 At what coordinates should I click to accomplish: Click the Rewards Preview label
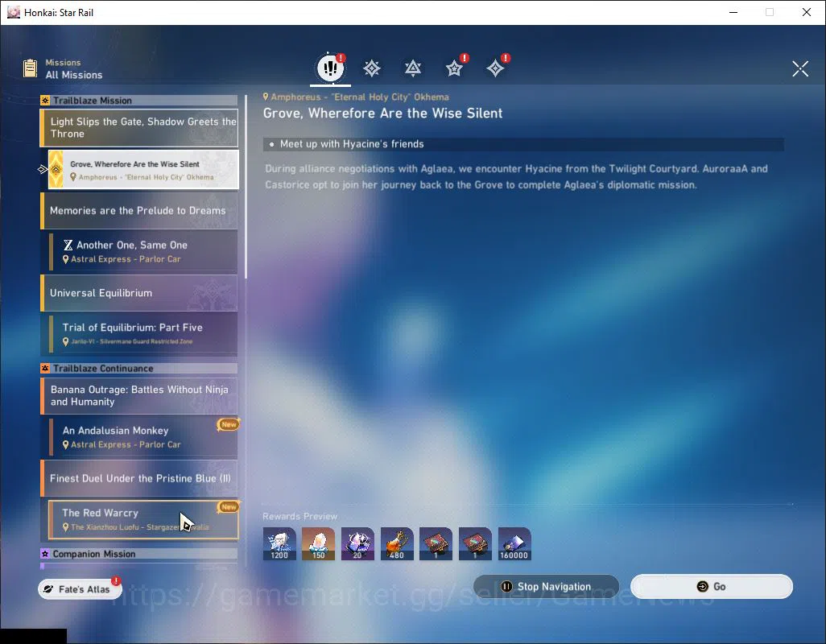299,517
